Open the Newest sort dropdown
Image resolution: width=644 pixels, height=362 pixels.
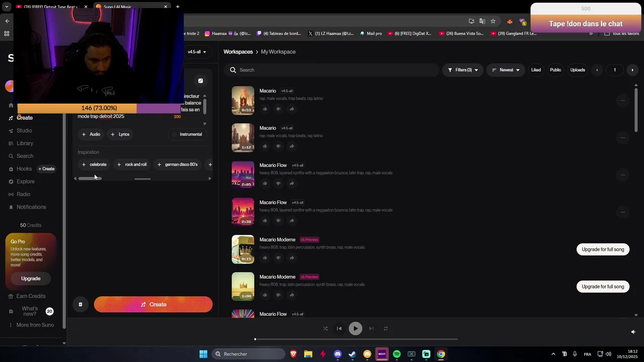[506, 70]
